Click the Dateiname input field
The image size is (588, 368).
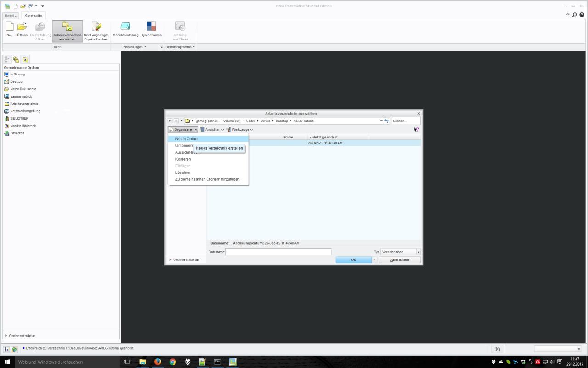pos(278,252)
